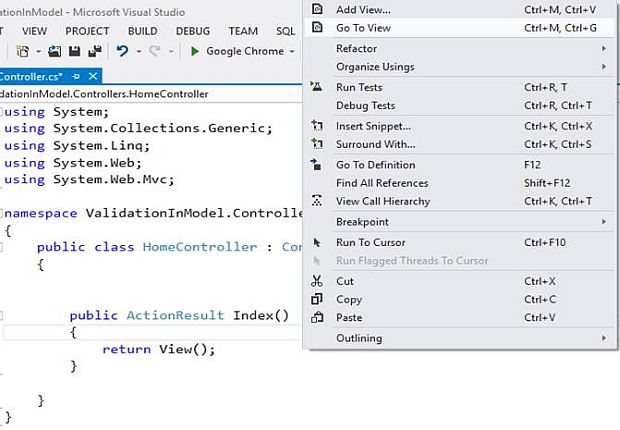Viewport: 620px width, 430px height.
Task: Open the VIEW menu
Action: pos(34,31)
